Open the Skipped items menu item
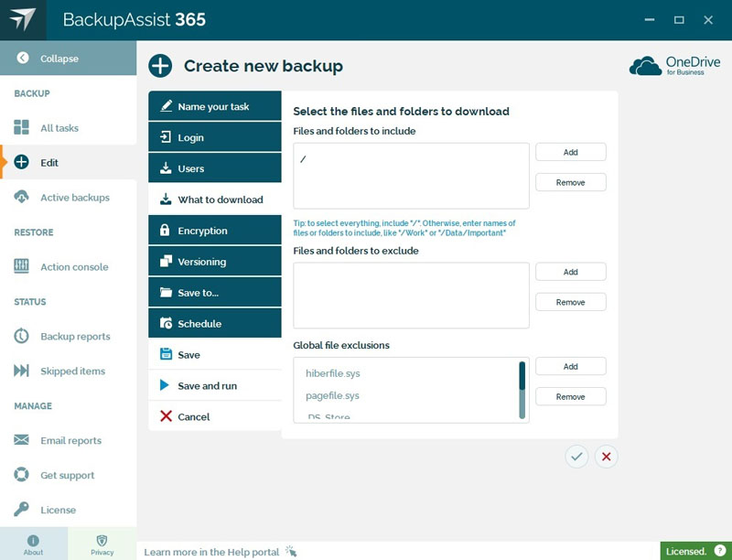 click(x=68, y=371)
